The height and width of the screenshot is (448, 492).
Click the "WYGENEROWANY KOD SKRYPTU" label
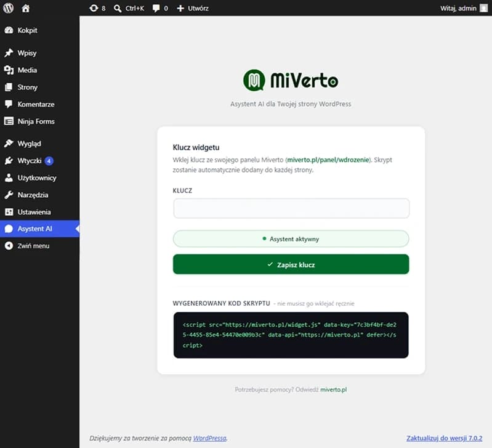[x=221, y=303]
